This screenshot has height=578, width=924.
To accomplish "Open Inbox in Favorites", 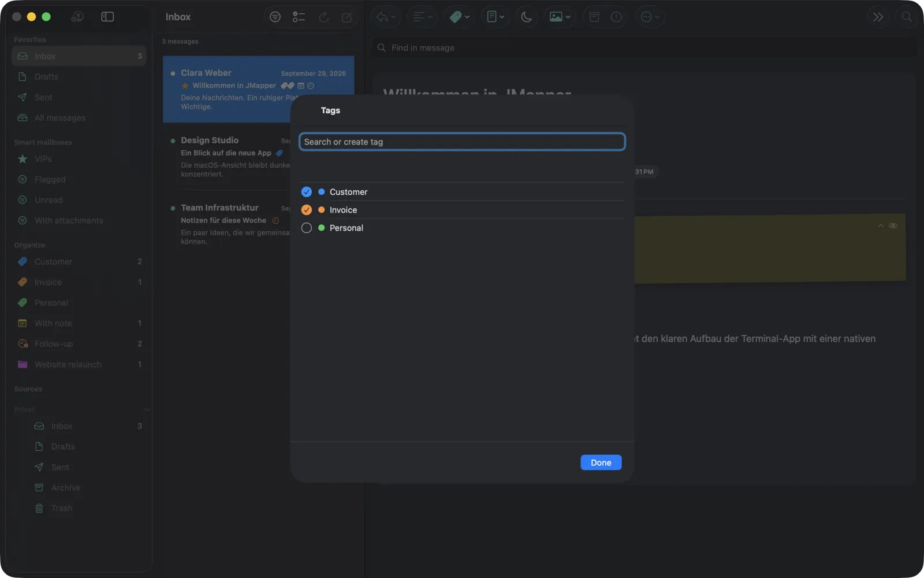I will pos(79,56).
